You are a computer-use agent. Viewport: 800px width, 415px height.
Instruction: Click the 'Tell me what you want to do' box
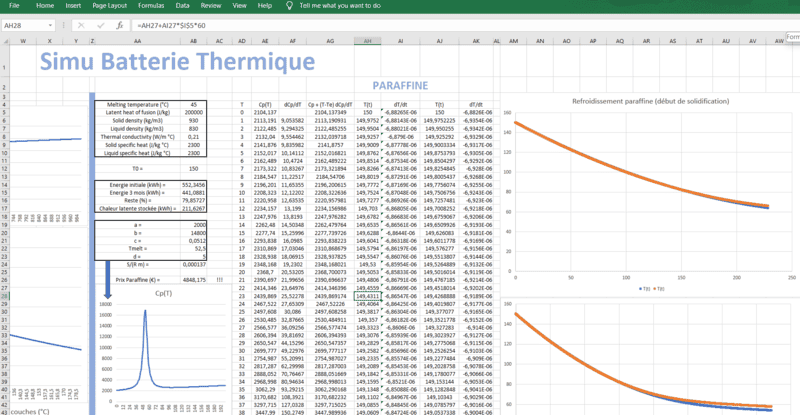(x=340, y=6)
